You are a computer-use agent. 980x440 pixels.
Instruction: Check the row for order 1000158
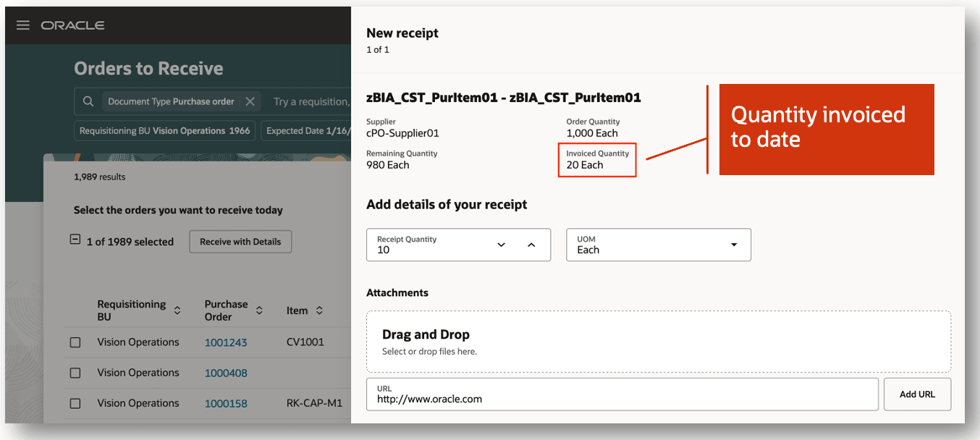[75, 404]
